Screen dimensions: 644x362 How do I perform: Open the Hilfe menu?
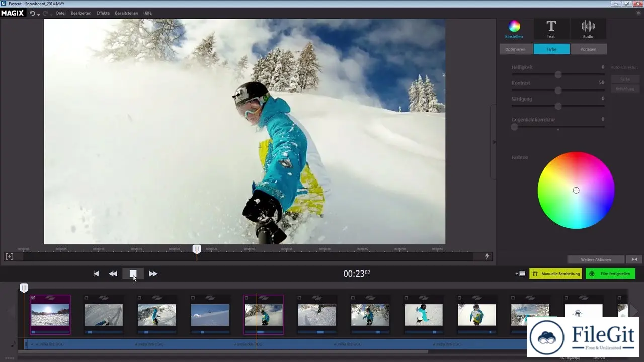147,13
